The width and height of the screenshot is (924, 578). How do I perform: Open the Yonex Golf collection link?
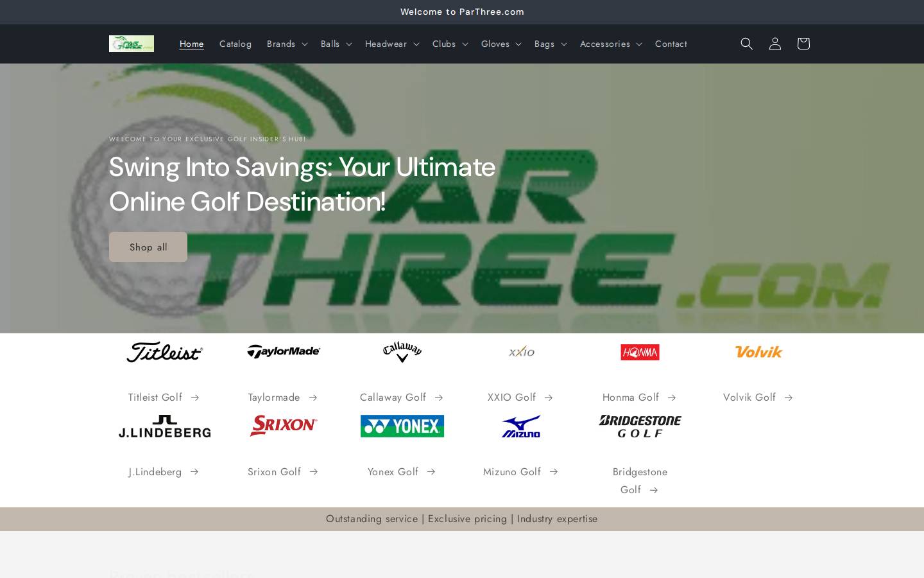point(402,472)
